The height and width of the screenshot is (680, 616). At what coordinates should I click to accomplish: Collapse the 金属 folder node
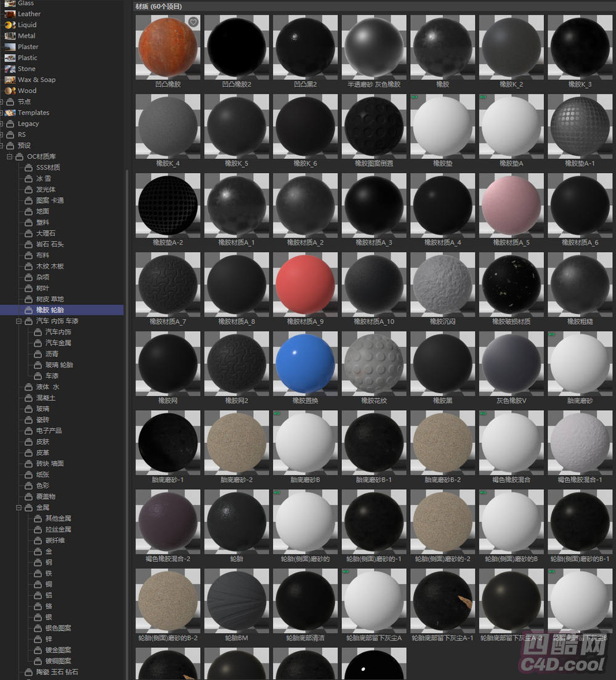18,508
